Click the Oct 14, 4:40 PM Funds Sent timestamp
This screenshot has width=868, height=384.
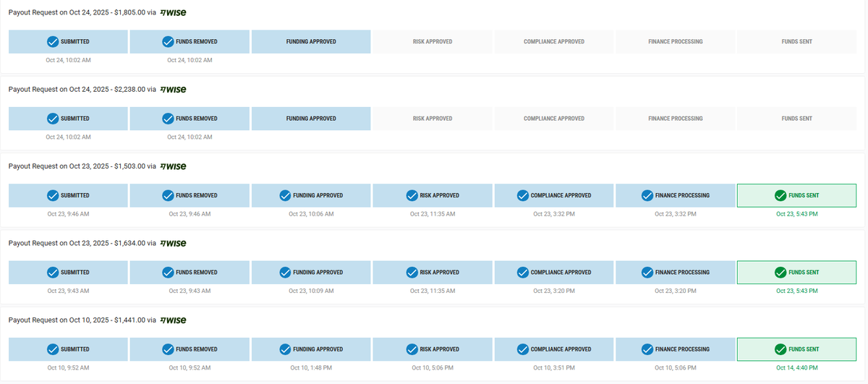pyautogui.click(x=797, y=367)
